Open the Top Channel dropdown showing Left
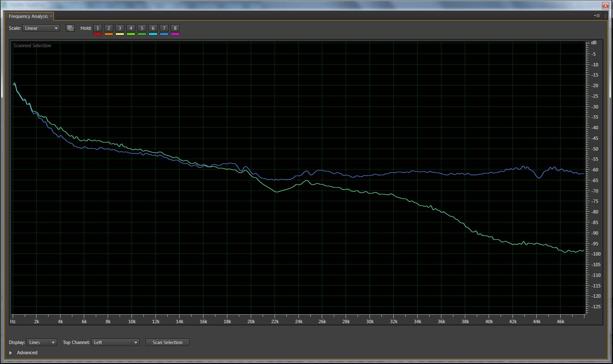 [x=115, y=342]
